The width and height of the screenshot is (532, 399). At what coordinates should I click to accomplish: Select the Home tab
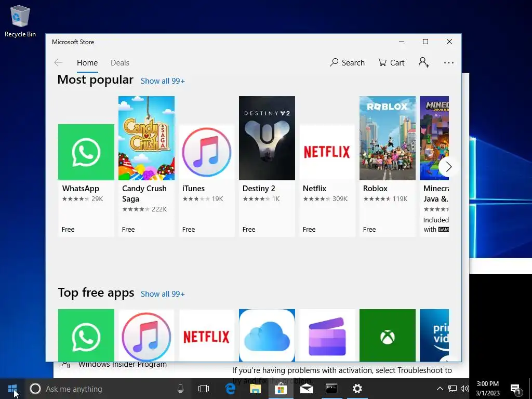[87, 63]
